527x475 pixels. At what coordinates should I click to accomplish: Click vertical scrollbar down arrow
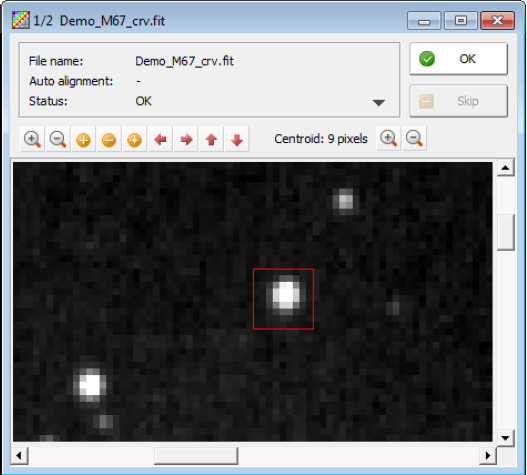click(x=505, y=438)
